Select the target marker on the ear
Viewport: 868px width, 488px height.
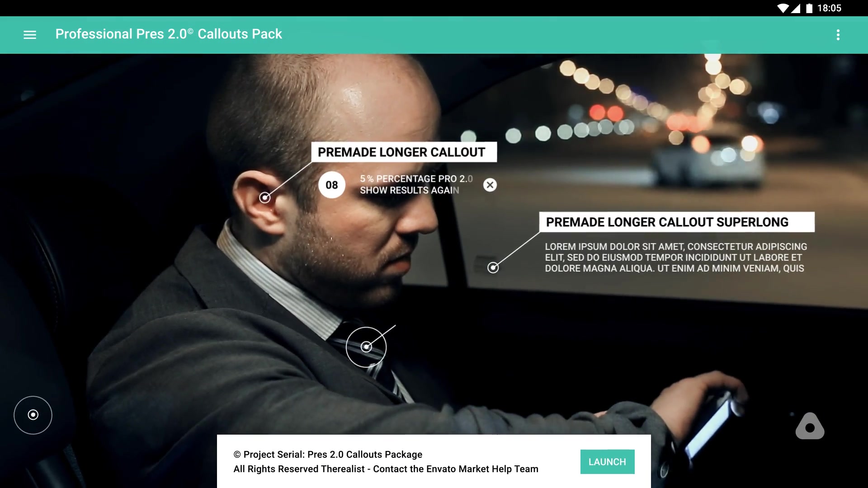(265, 197)
